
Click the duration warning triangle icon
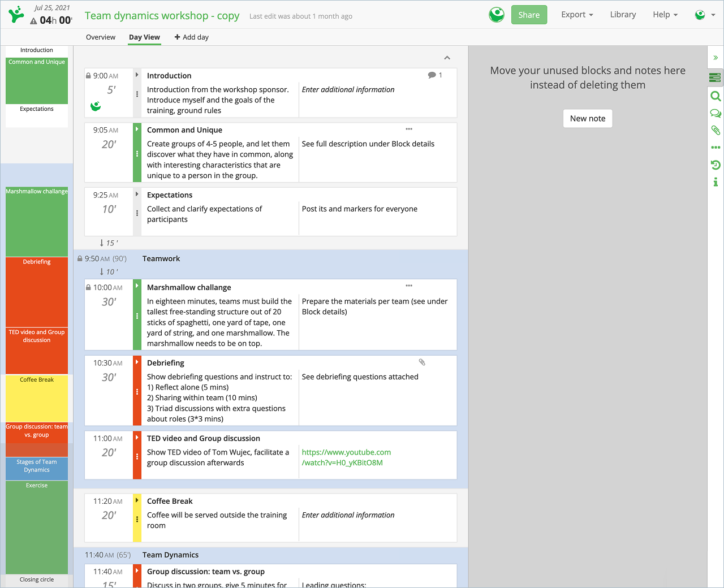33,21
